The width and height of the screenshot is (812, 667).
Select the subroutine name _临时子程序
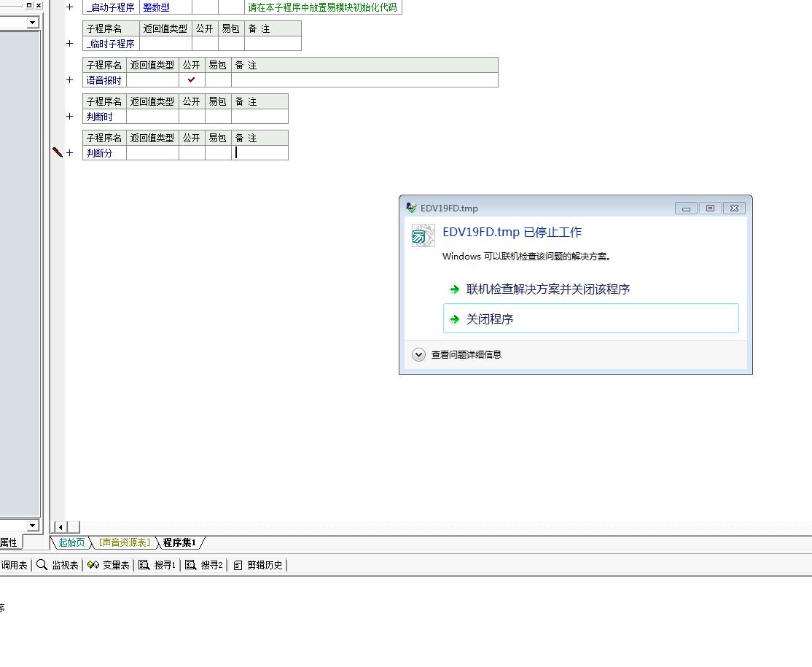click(111, 44)
